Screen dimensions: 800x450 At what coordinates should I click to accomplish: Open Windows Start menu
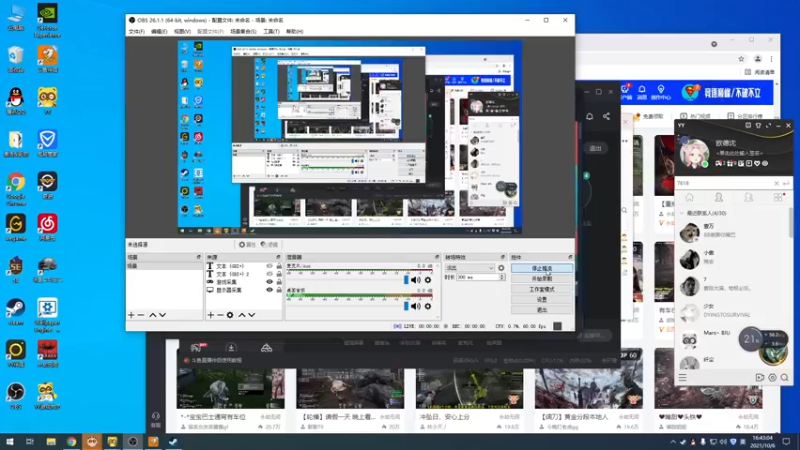(x=9, y=442)
